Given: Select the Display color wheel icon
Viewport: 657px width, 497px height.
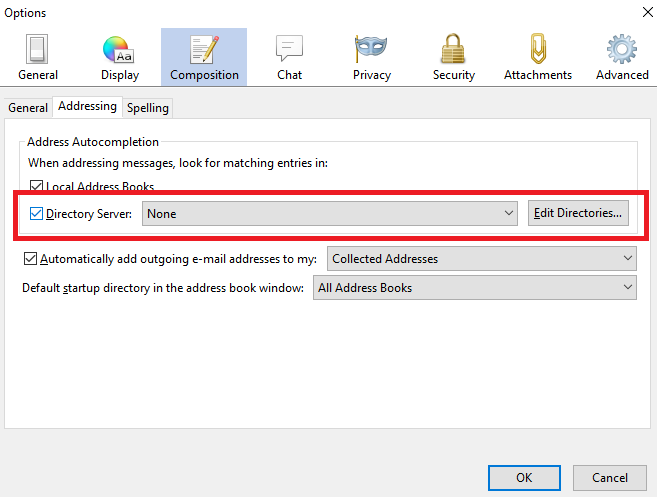Looking at the screenshot, I should pos(120,50).
